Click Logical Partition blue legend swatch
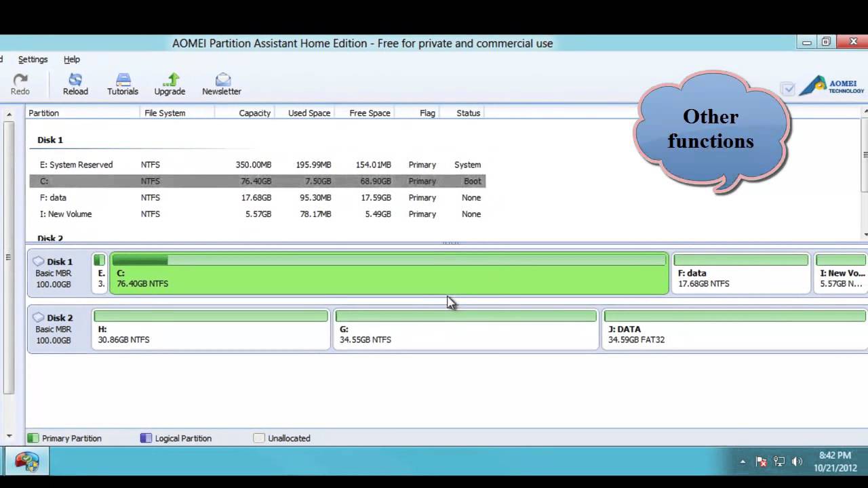Image resolution: width=868 pixels, height=488 pixels. [146, 439]
